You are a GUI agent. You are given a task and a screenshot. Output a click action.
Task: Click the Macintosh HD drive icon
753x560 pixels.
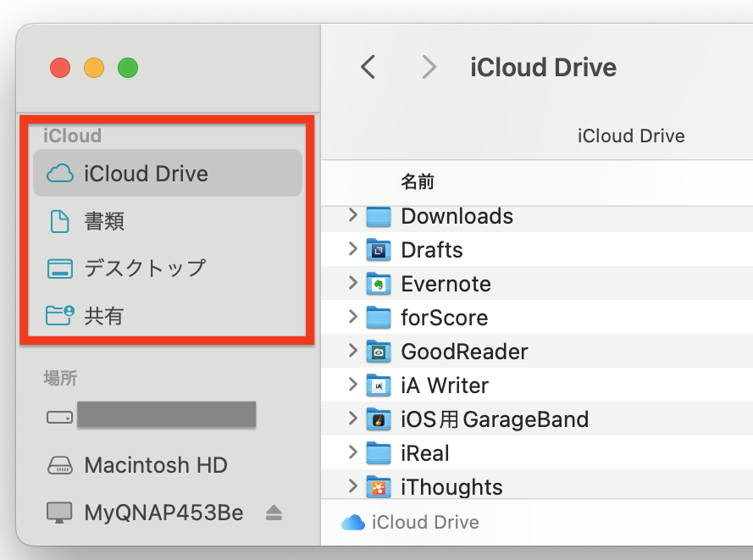pos(59,465)
